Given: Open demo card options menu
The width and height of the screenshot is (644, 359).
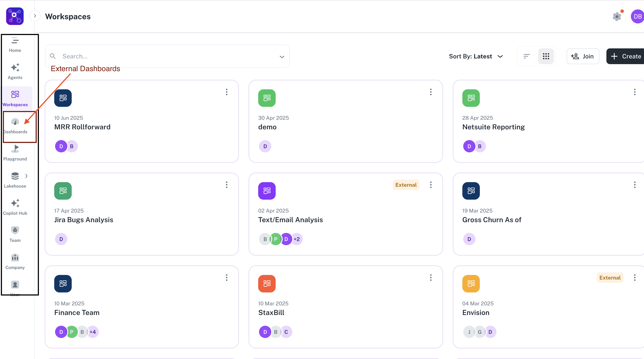Looking at the screenshot, I should coord(431,92).
